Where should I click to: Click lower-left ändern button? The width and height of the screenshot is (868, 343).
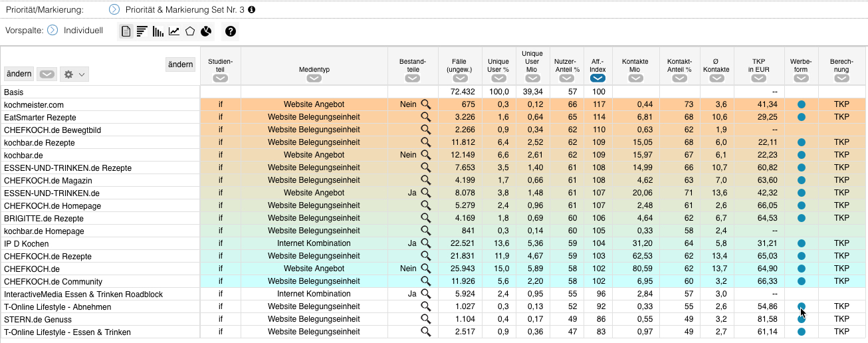coord(19,74)
